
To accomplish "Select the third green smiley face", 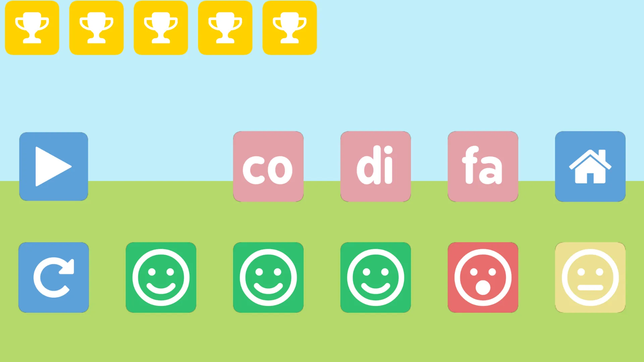I will 376,277.
